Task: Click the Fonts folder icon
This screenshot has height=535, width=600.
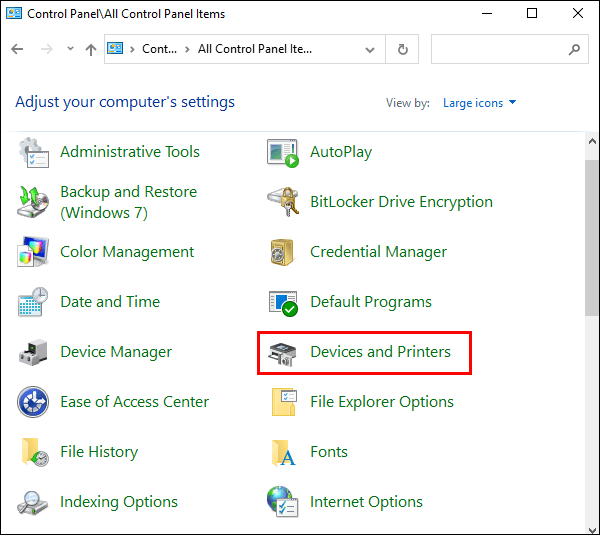Action: [284, 453]
